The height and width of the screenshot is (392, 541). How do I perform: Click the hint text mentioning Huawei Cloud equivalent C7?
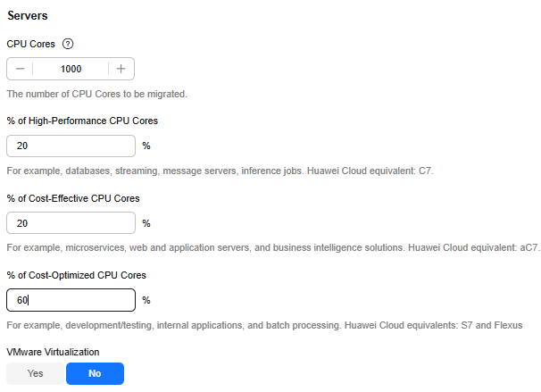(x=232, y=170)
